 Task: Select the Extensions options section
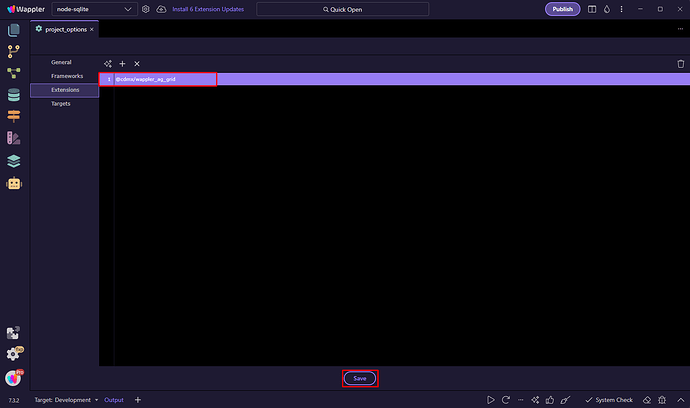(65, 90)
